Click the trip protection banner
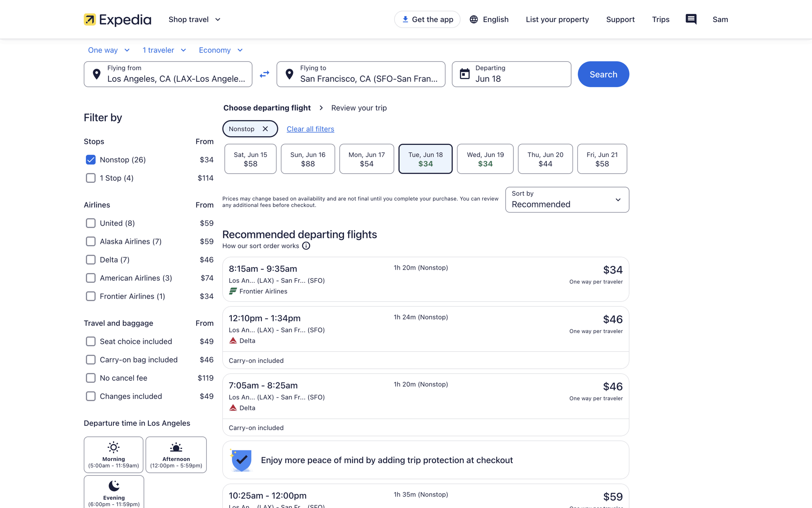Screen dimensions: 812x508 pyautogui.click(x=425, y=460)
